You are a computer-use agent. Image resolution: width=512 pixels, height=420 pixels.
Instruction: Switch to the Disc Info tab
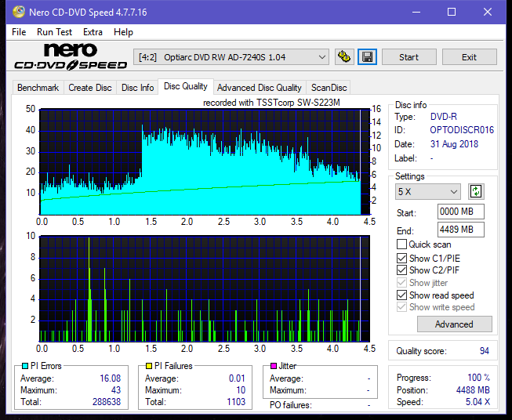pos(137,88)
